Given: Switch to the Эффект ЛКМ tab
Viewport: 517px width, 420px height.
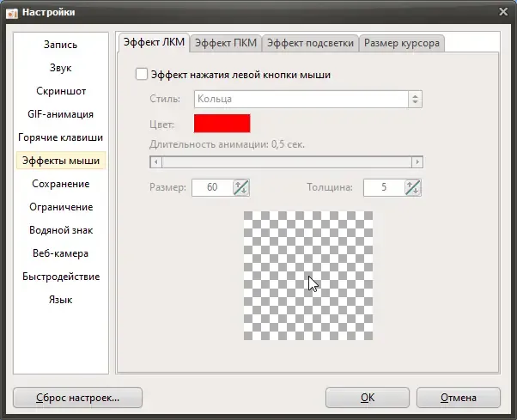Looking at the screenshot, I should point(154,42).
